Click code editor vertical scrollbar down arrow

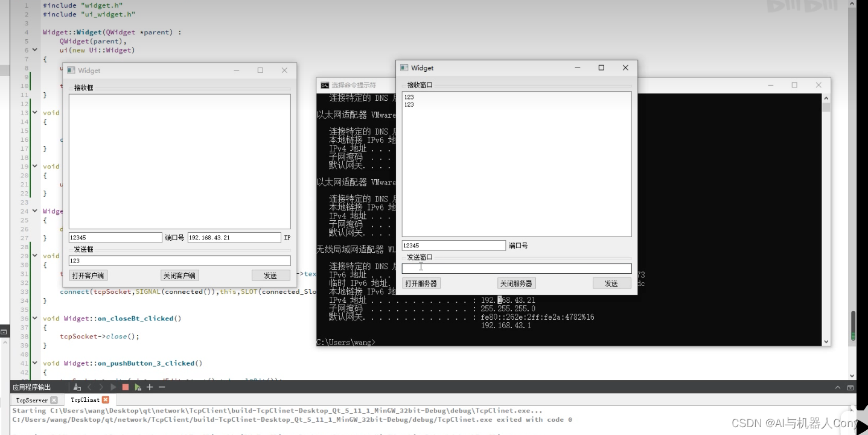852,375
